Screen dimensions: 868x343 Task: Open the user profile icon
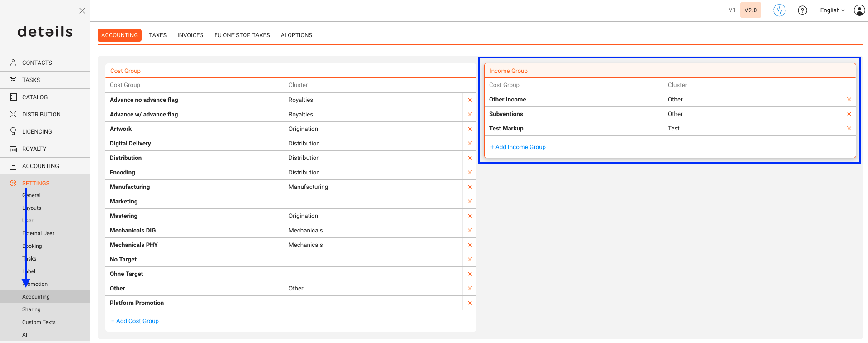tap(859, 10)
